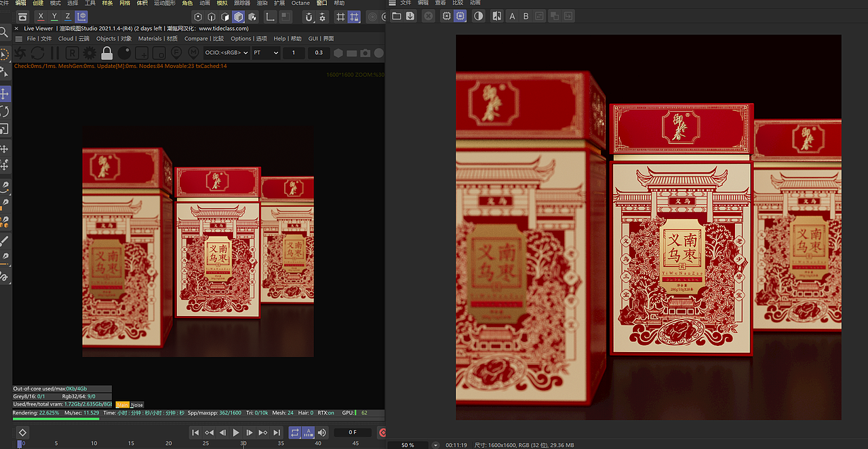
Task: Pause the Octane render
Action: [55, 52]
